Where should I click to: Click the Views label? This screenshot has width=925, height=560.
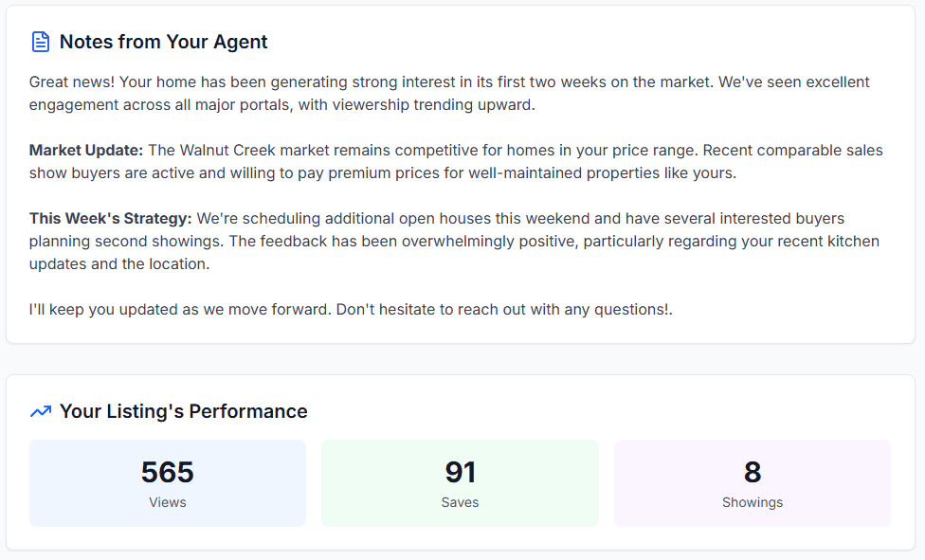(x=168, y=502)
